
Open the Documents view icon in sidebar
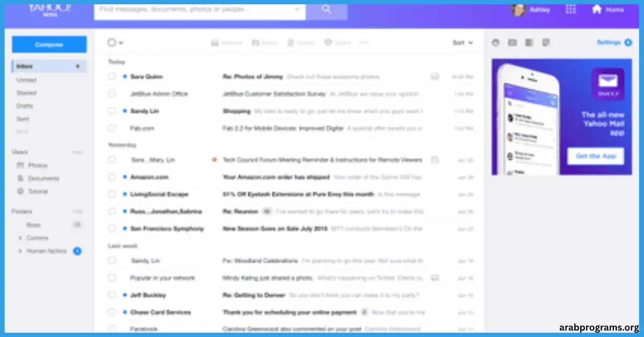pyautogui.click(x=21, y=178)
